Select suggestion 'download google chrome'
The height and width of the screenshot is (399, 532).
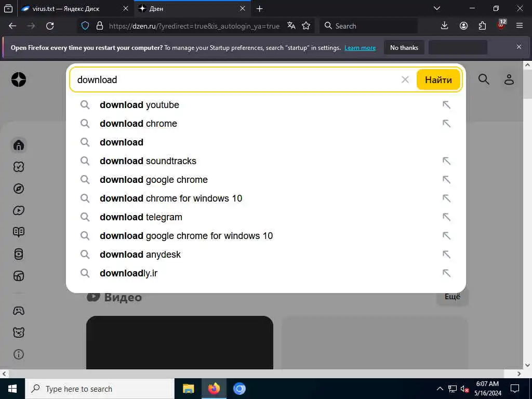click(x=265, y=179)
